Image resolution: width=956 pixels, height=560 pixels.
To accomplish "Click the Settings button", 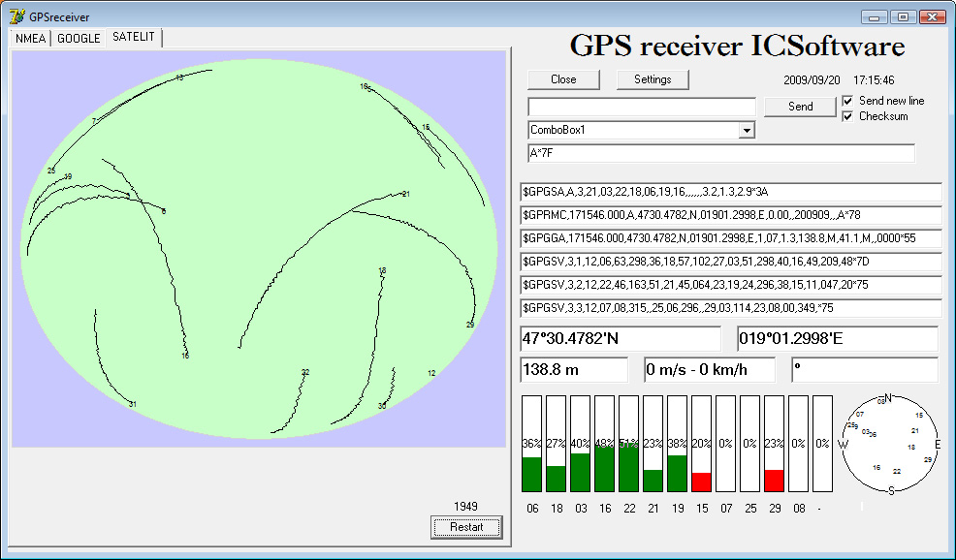I will click(x=653, y=79).
